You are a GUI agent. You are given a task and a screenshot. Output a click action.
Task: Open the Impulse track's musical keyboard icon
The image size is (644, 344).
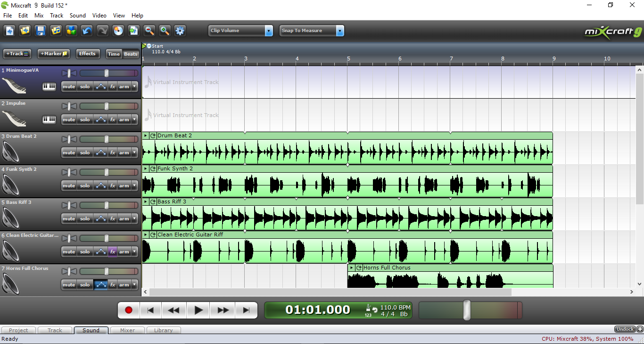pyautogui.click(x=49, y=119)
